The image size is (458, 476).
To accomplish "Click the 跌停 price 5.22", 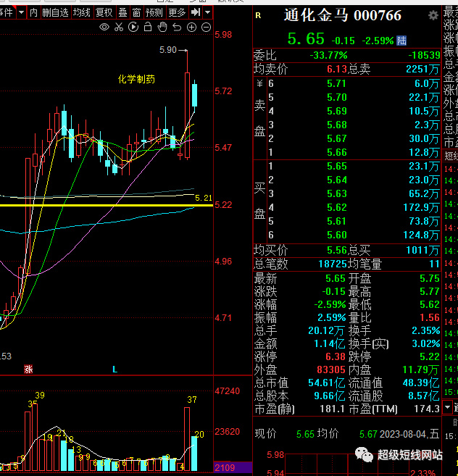I will pos(430,356).
